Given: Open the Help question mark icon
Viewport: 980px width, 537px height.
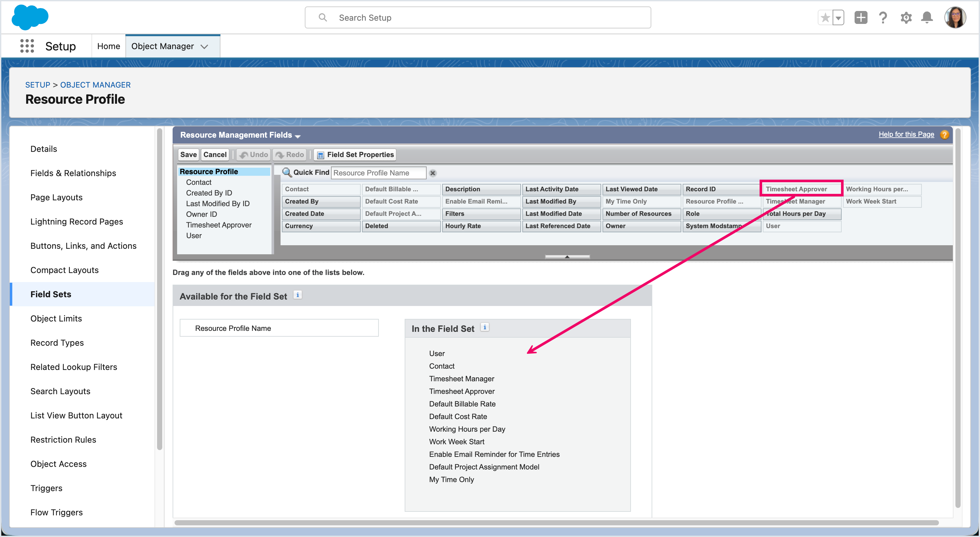Looking at the screenshot, I should [883, 18].
